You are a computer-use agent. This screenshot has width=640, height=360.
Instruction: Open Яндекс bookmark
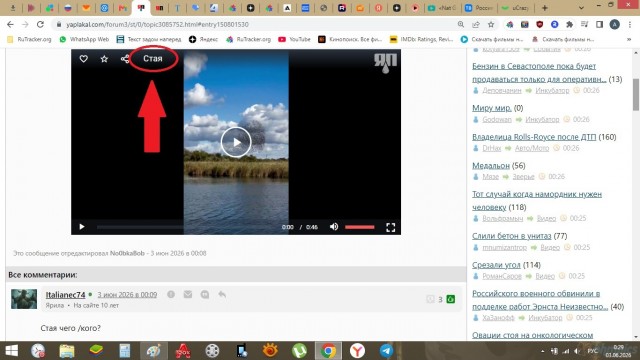(203, 39)
